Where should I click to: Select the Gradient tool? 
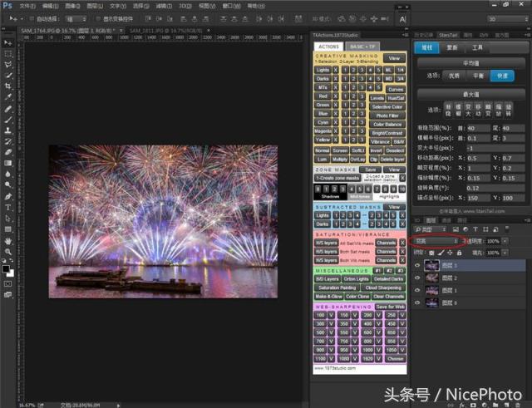(7, 163)
